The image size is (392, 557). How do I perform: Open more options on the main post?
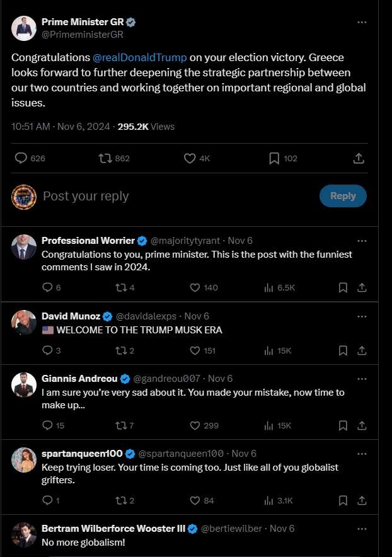(362, 22)
